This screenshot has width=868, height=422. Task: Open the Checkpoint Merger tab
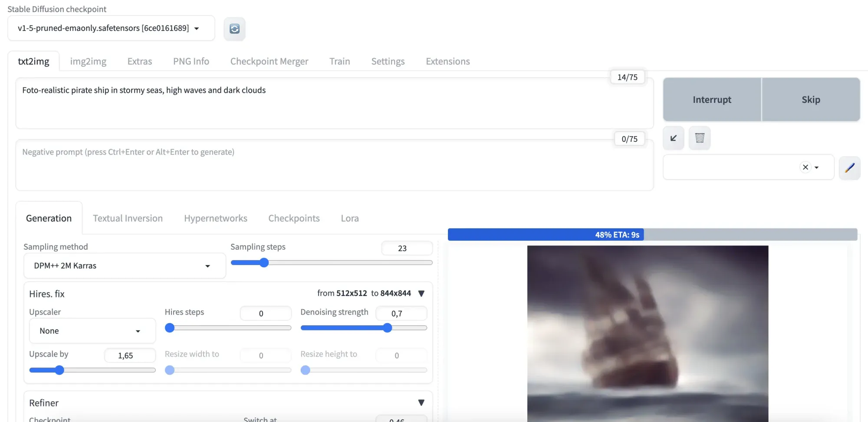click(269, 61)
